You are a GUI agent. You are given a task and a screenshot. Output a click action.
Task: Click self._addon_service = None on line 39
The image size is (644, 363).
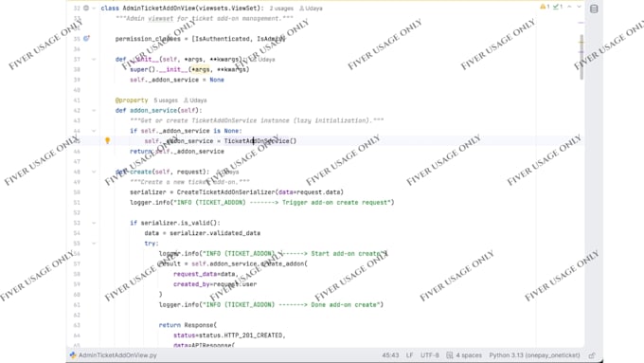(x=177, y=80)
